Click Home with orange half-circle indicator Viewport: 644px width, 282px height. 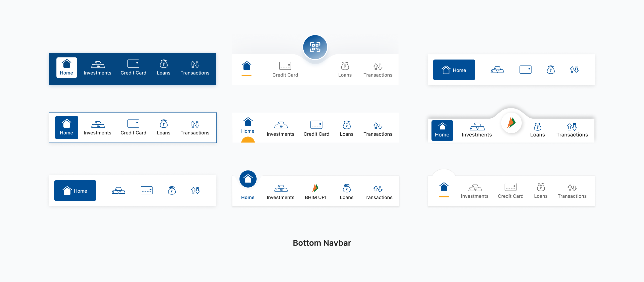[x=248, y=126]
